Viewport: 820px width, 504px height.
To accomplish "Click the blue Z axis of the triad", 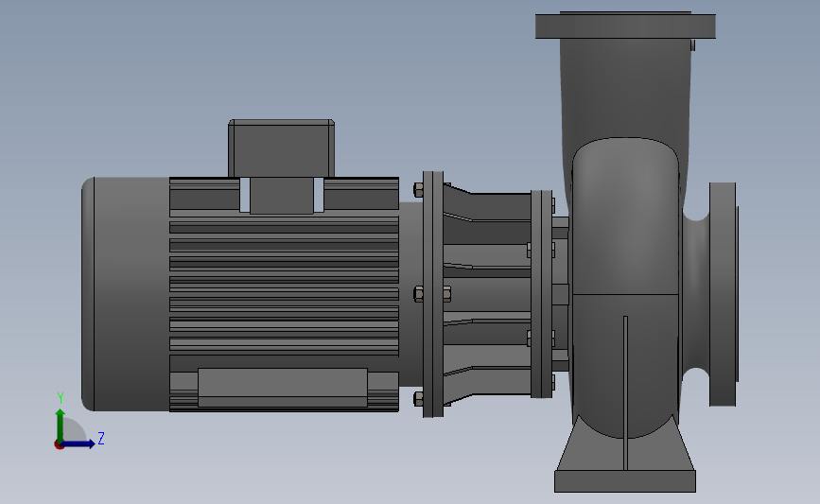I will point(79,443).
